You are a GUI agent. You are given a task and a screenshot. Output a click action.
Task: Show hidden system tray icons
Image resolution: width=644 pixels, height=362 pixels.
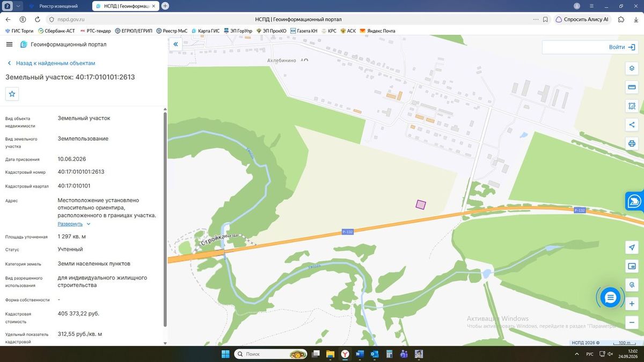click(577, 354)
